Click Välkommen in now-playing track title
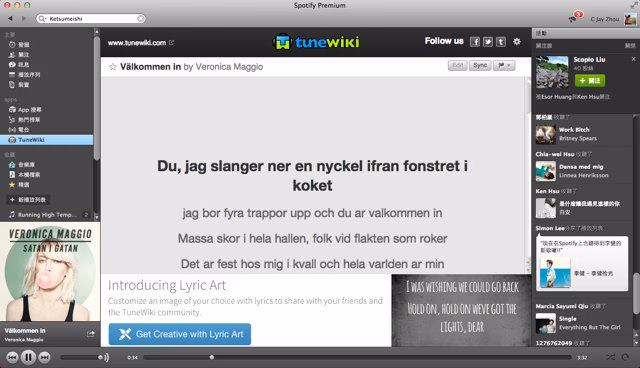The width and height of the screenshot is (640, 368). pyautogui.click(x=25, y=330)
